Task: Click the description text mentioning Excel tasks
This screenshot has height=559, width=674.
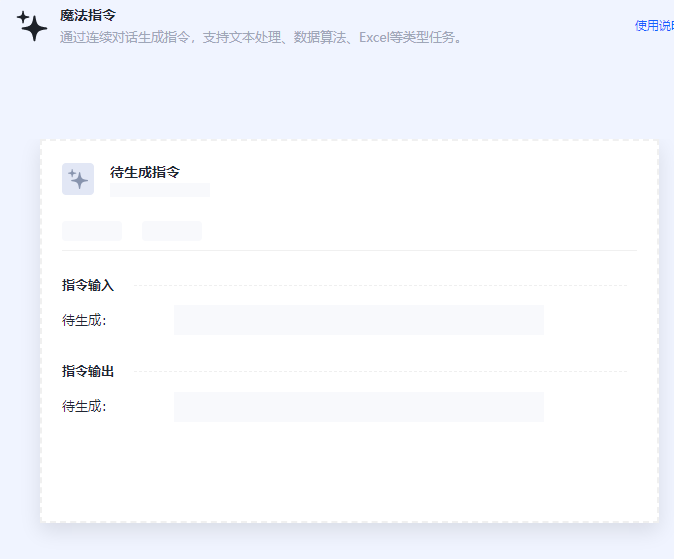Action: (x=261, y=38)
